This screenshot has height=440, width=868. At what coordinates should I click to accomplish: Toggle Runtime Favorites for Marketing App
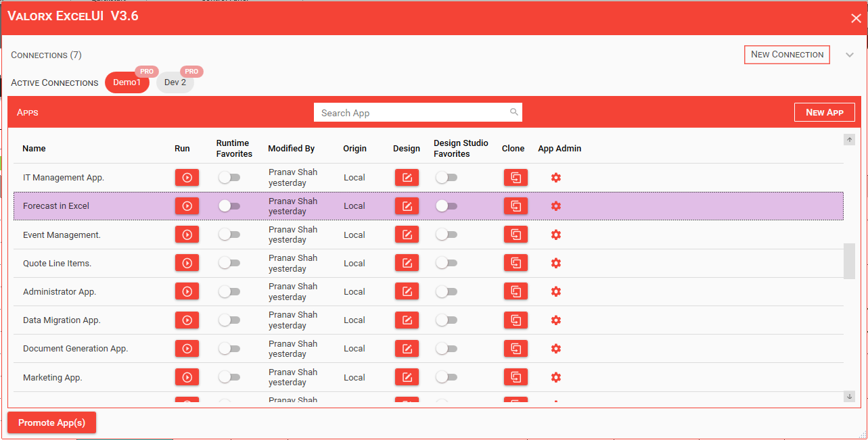[x=229, y=377]
